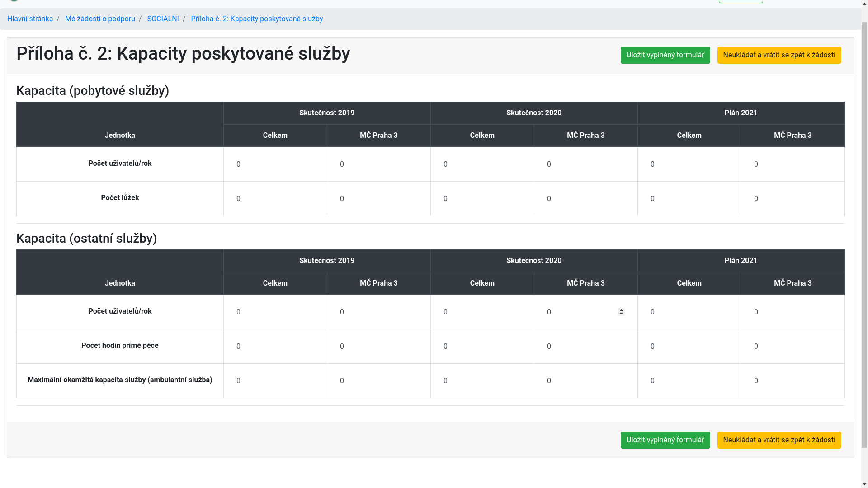Viewport: 868px width, 488px height.
Task: Click Maximální okamžitá kapacita Celkem Plán 2021 field
Action: pos(689,381)
